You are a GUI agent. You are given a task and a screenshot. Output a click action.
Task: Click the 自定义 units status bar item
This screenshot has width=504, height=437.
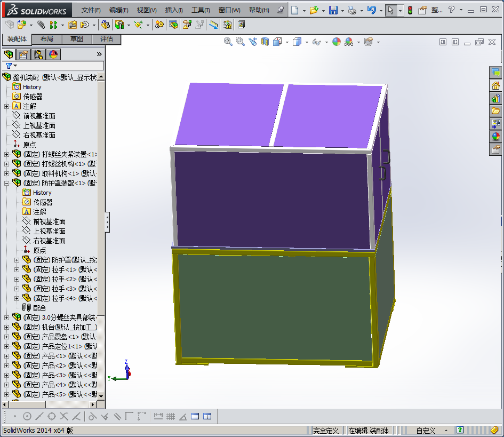tap(426, 431)
